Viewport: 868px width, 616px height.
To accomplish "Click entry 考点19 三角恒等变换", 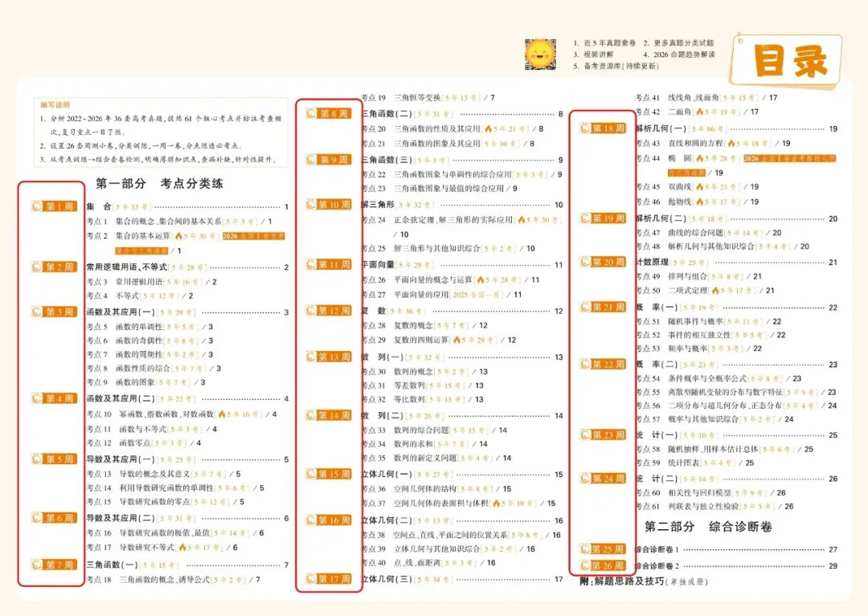I will (428, 98).
